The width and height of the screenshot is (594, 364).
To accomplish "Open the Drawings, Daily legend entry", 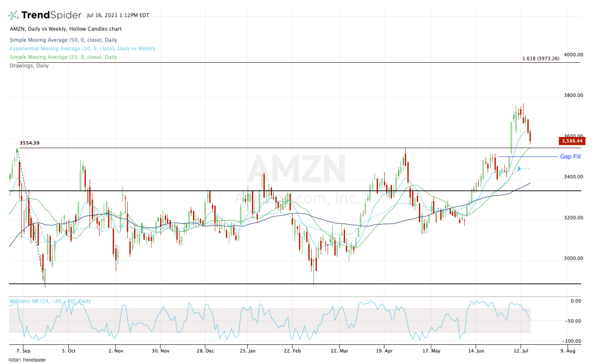I will pyautogui.click(x=29, y=65).
